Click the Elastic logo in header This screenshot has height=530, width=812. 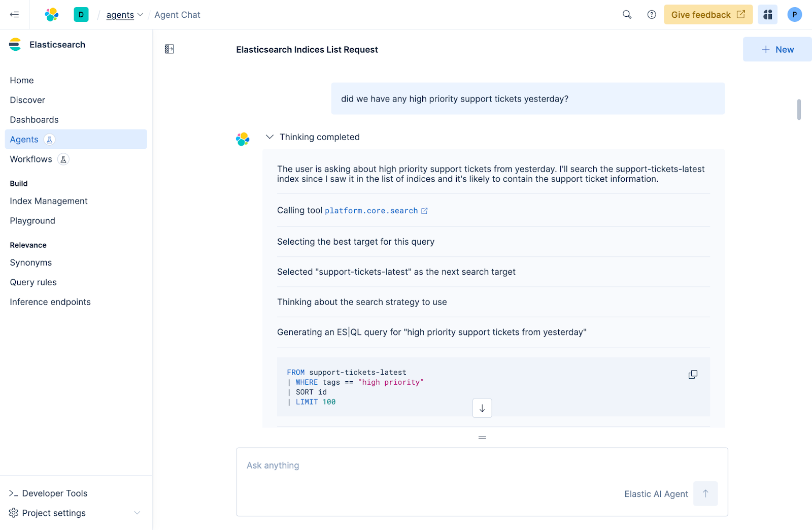52,15
